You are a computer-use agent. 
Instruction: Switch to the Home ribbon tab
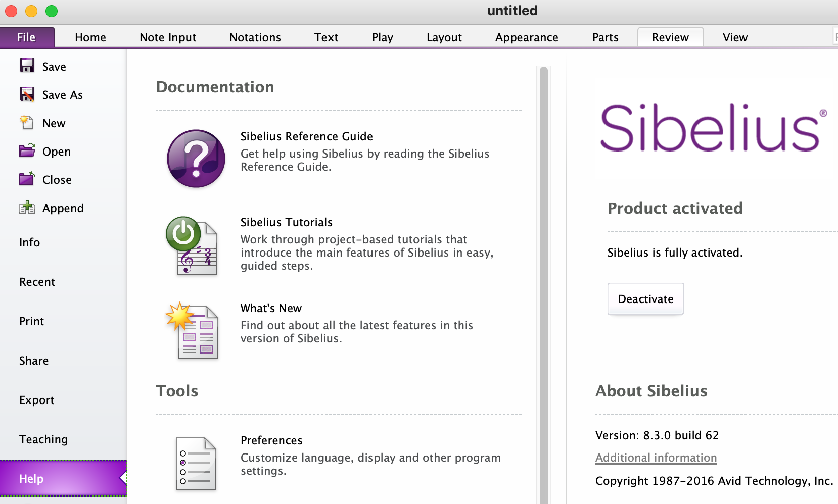[90, 37]
